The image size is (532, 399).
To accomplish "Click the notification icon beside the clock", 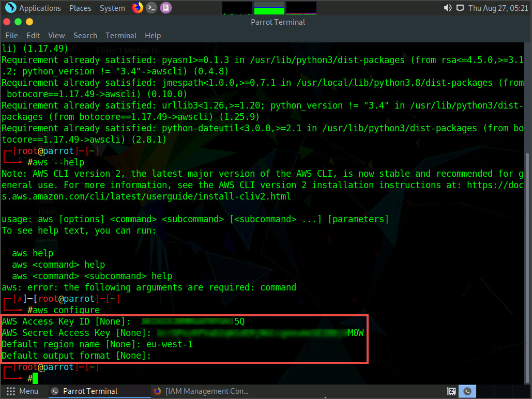I will pyautogui.click(x=460, y=8).
